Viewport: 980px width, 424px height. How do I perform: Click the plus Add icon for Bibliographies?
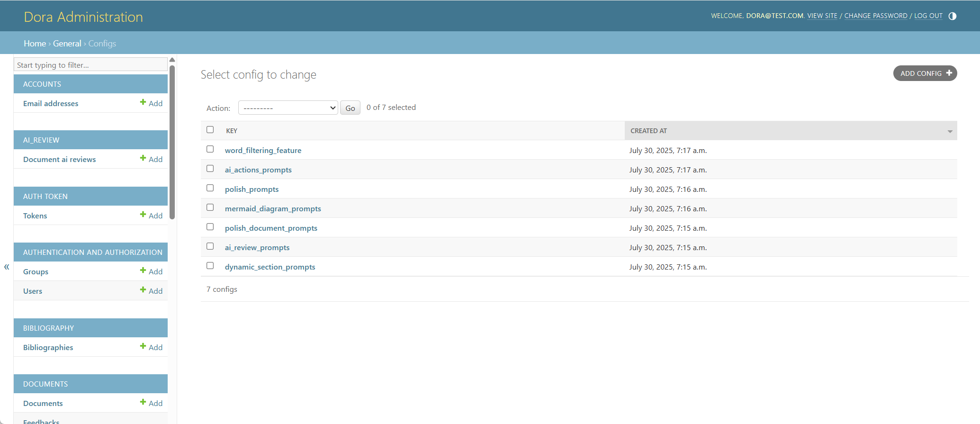143,346
